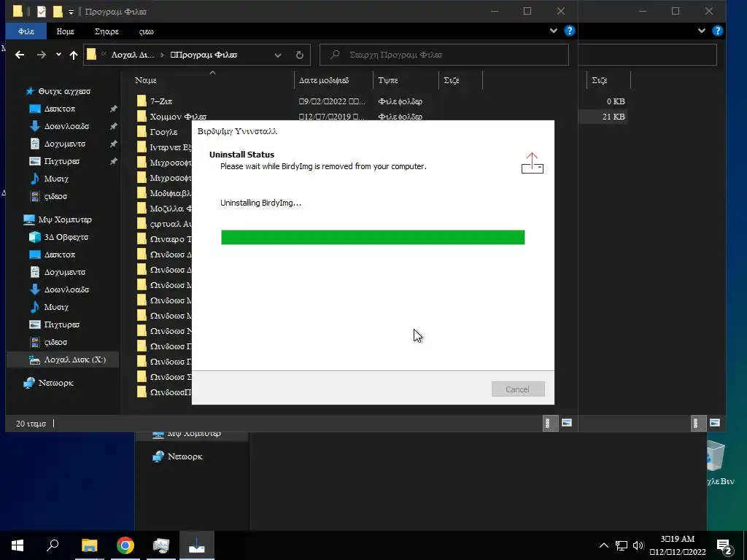This screenshot has height=560, width=747.
Task: Open File Explorer from the taskbar
Action: click(89, 545)
